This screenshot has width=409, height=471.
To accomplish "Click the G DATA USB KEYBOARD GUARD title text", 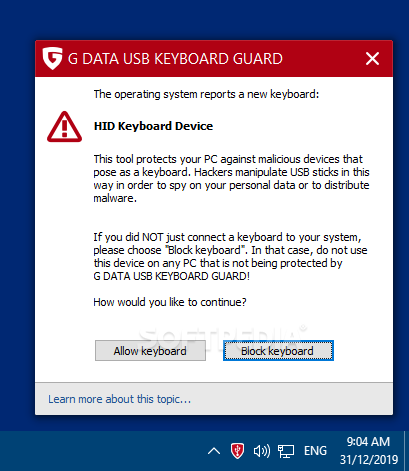I will [175, 59].
